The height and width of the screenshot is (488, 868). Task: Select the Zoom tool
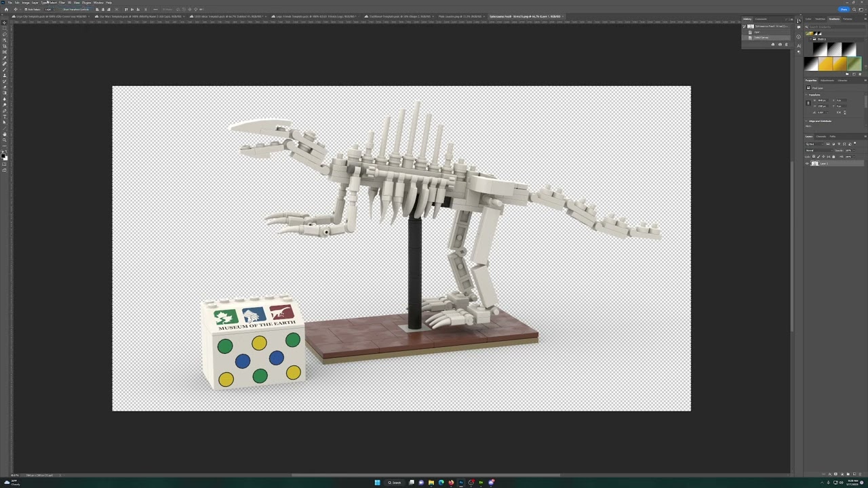pos(4,140)
